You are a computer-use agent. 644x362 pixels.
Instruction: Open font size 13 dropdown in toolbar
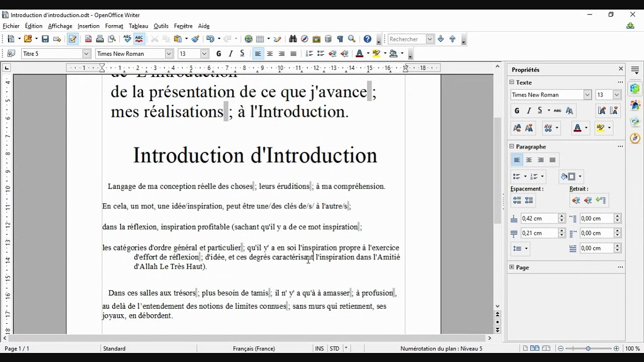pyautogui.click(x=204, y=53)
